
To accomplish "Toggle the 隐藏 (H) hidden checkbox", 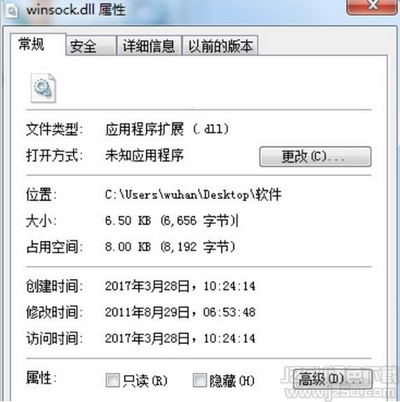I will (200, 380).
